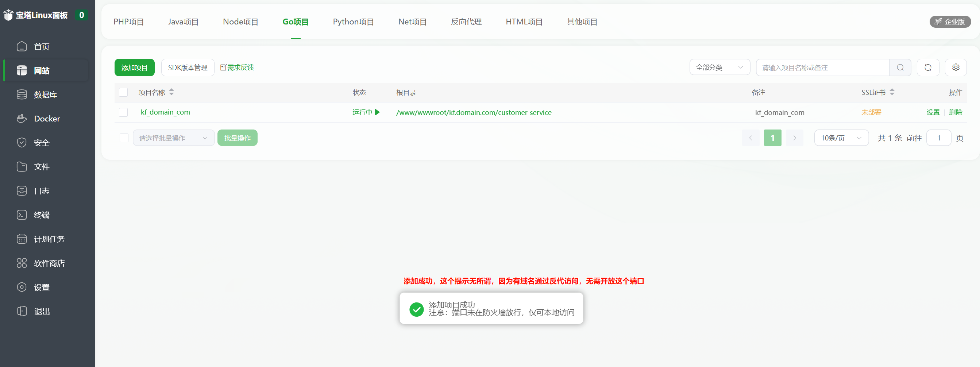Focus the project name search field
The image size is (980, 367).
[822, 68]
